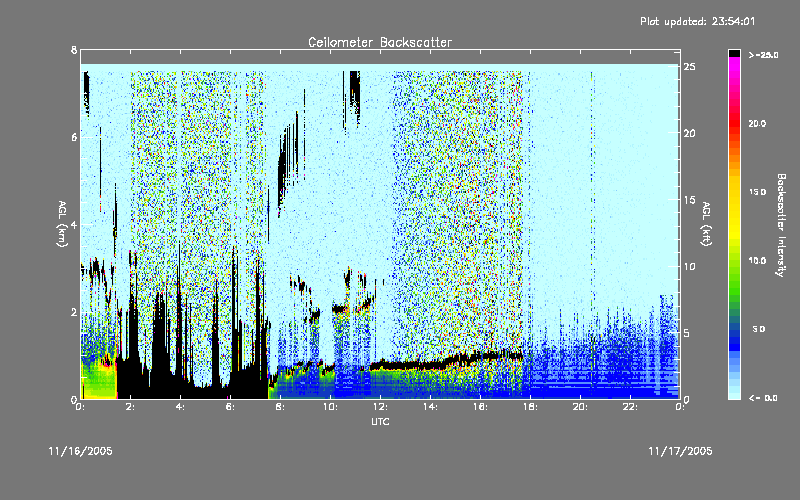Click the "2:" hour tick on UTC axis
This screenshot has height=500, width=800.
coord(131,407)
